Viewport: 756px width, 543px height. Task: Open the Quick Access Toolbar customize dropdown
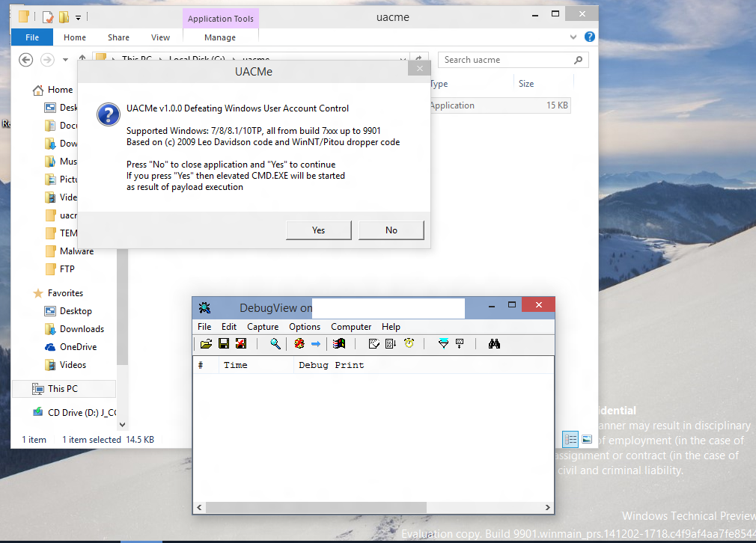tap(79, 16)
